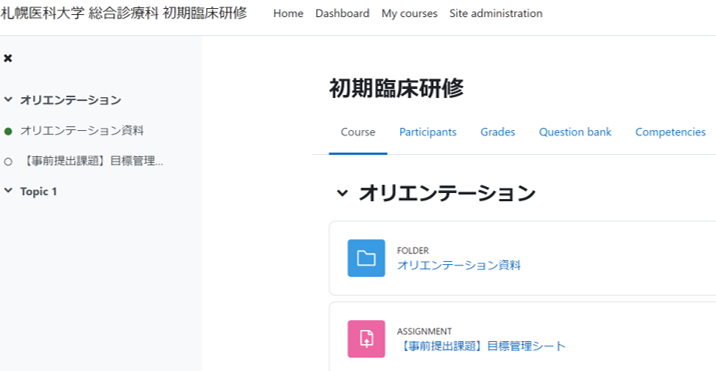Click the 初期臨床研修 course title heading
Screen dimensions: 716x371
(x=396, y=89)
